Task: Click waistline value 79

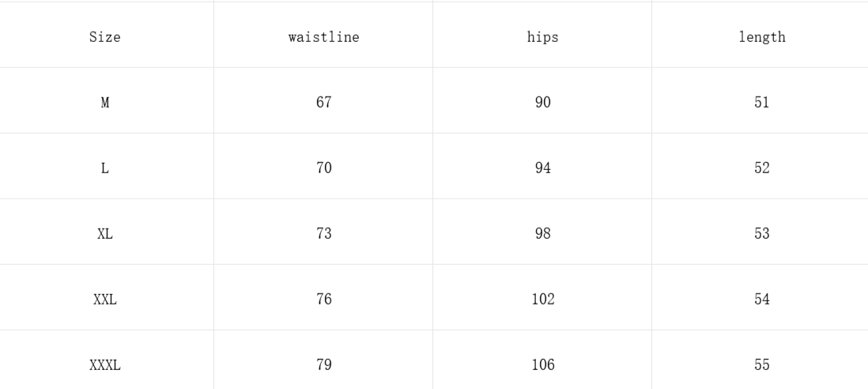Action: click(x=323, y=365)
